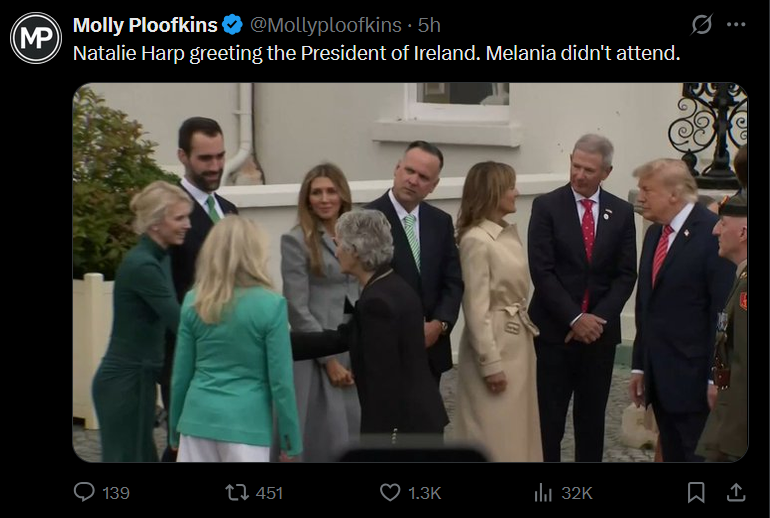This screenshot has width=770, height=518.
Task: Open the @Mollyploofkins handle link
Action: [x=326, y=25]
